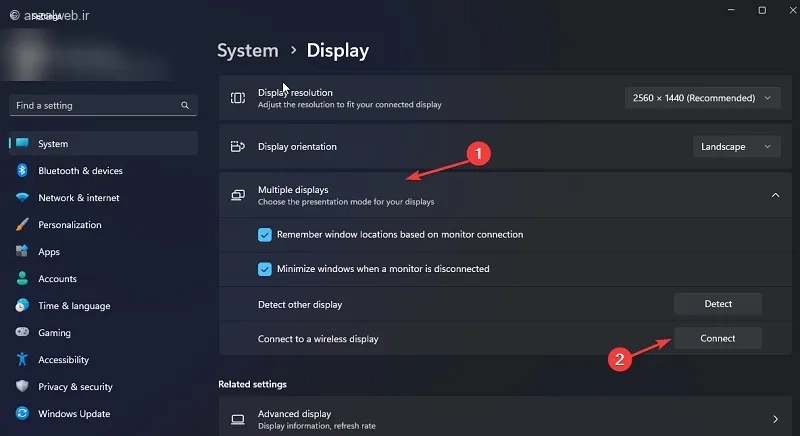The height and width of the screenshot is (436, 800).
Task: Maximize the Settings window
Action: click(762, 10)
